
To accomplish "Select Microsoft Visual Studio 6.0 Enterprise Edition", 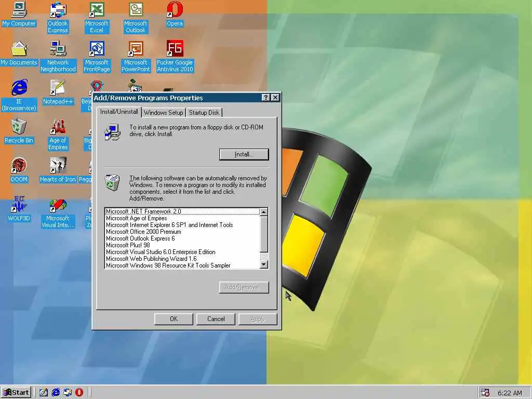I will 182,252.
